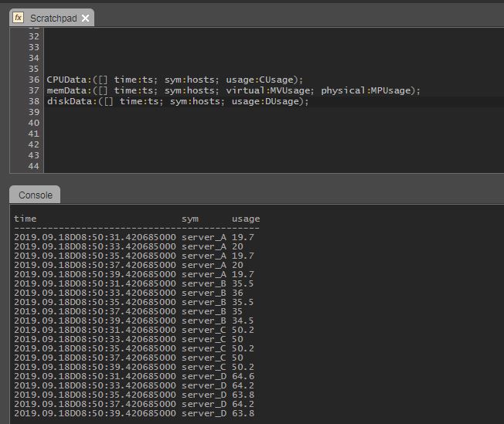Click line number 40 in the gutter

34,123
